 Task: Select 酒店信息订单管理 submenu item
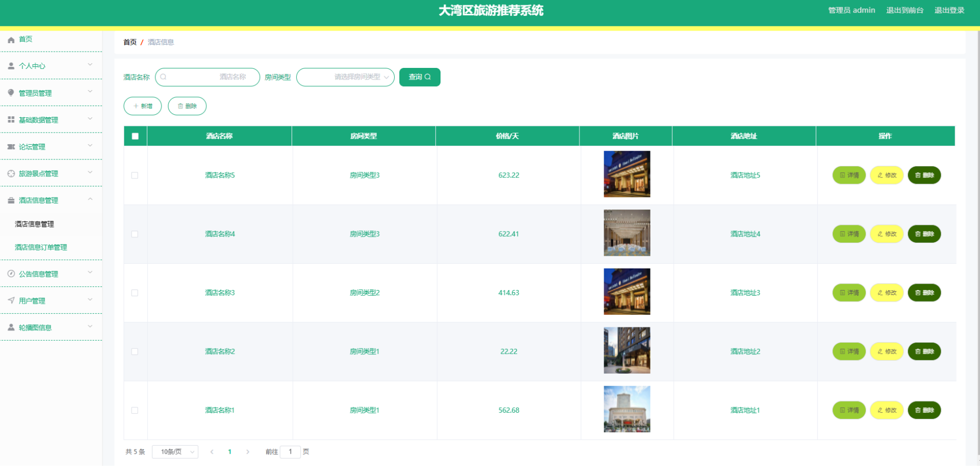[x=41, y=247]
